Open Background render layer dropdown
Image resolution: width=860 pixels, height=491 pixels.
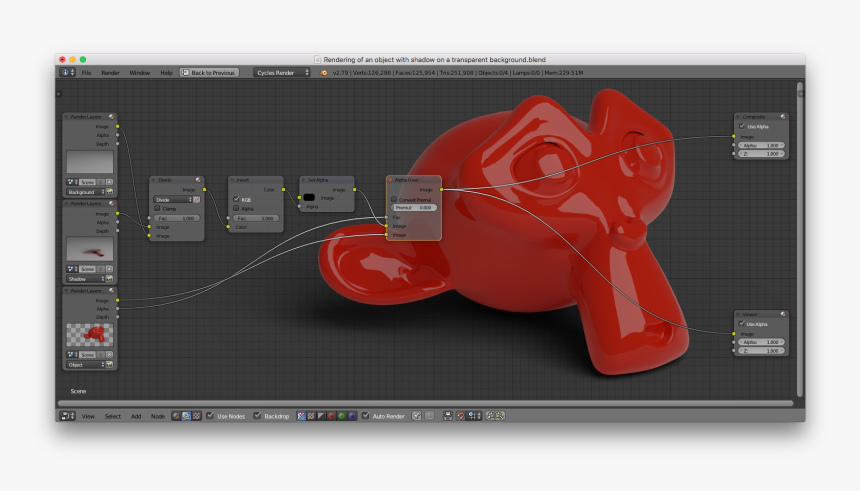pos(86,192)
